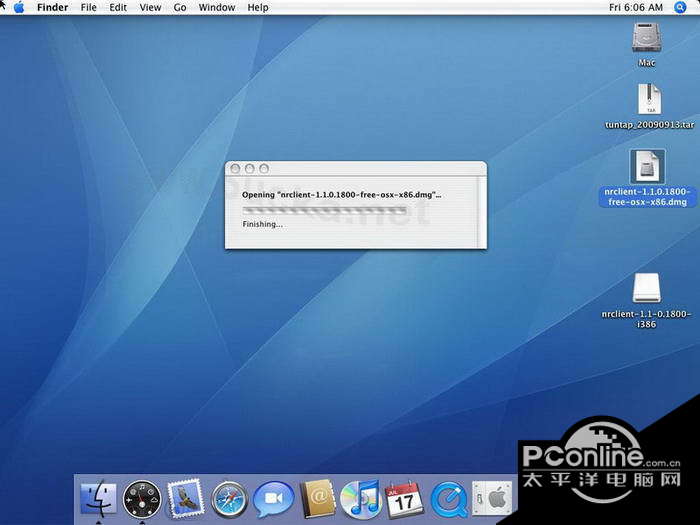Open the Mail stamp icon in dock

[x=185, y=497]
